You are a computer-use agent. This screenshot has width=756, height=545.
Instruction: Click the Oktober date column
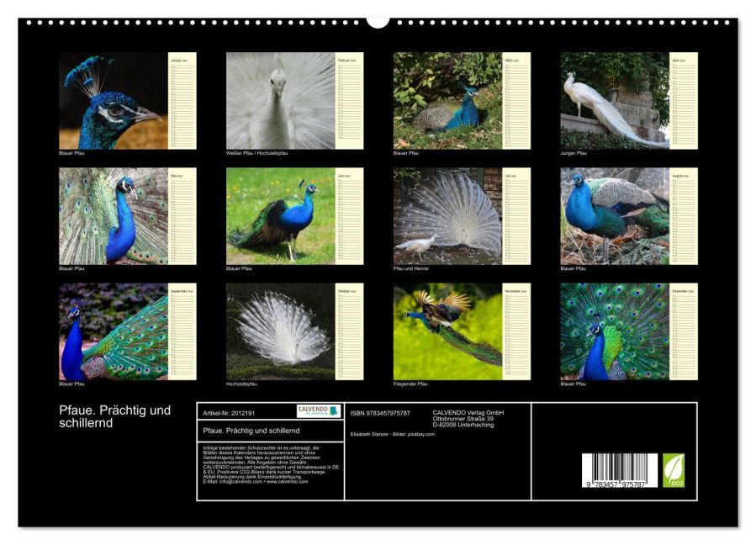tap(350, 332)
